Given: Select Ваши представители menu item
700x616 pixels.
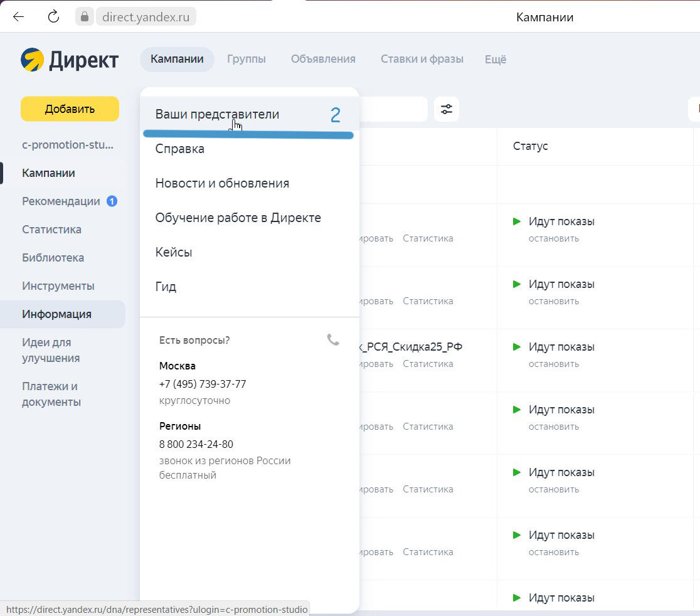Looking at the screenshot, I should coord(250,114).
